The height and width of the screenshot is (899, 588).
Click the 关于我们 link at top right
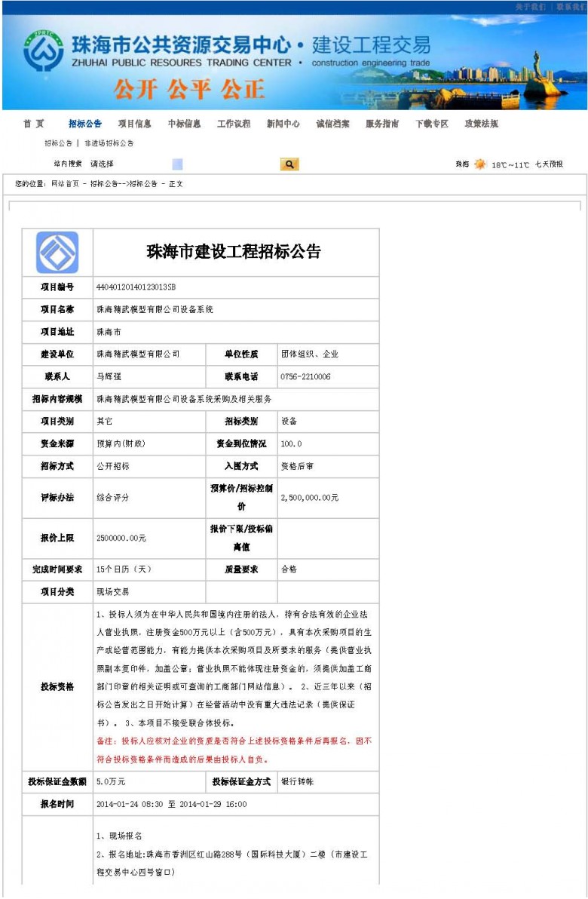coord(530,6)
